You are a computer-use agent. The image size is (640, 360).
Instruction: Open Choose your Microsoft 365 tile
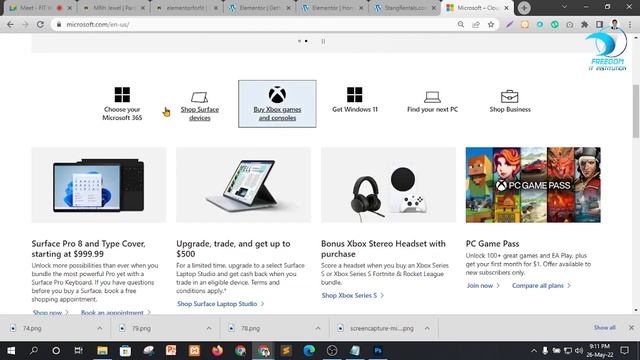[122, 104]
